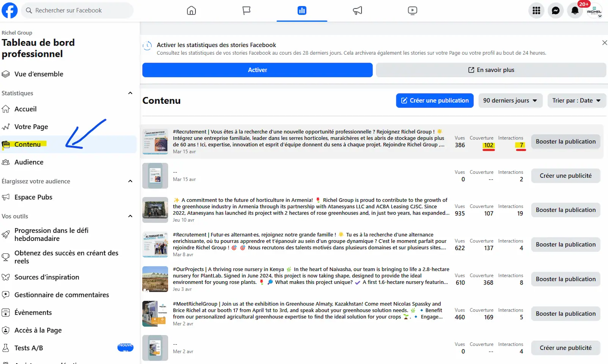Focus the Rechercher sur Facebook search field
This screenshot has width=608, height=364.
(x=77, y=10)
